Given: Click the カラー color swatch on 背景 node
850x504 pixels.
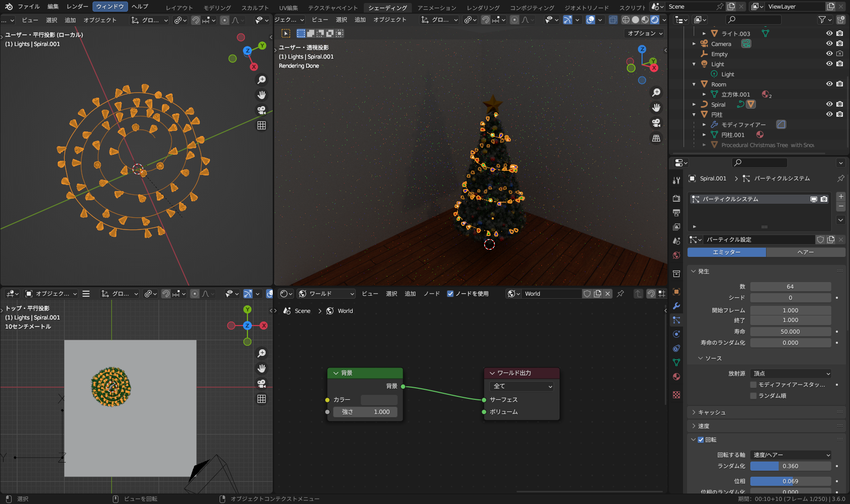Looking at the screenshot, I should tap(379, 400).
